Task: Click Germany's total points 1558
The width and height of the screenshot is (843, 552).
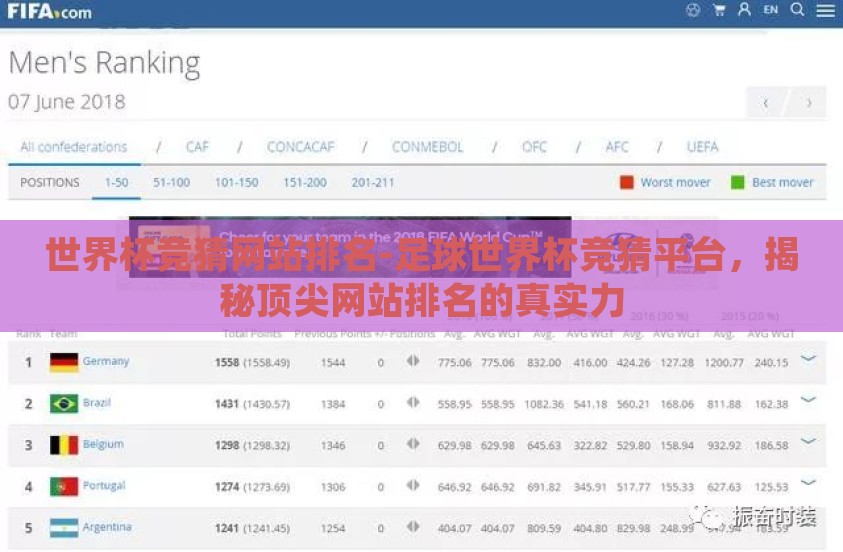Action: (227, 362)
